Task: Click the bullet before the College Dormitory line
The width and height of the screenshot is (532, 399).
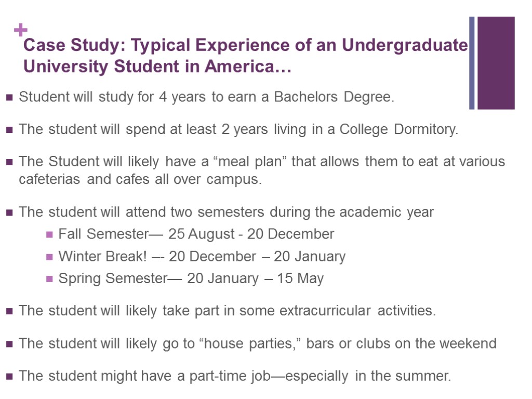Action: pos(9,130)
